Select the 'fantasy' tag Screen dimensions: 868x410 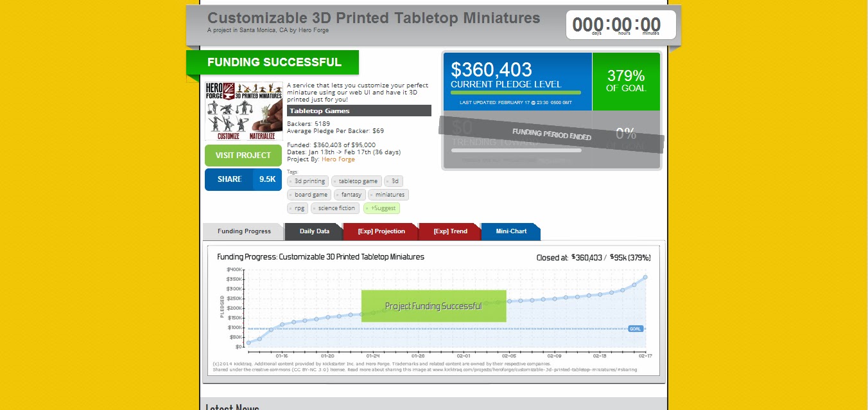350,195
